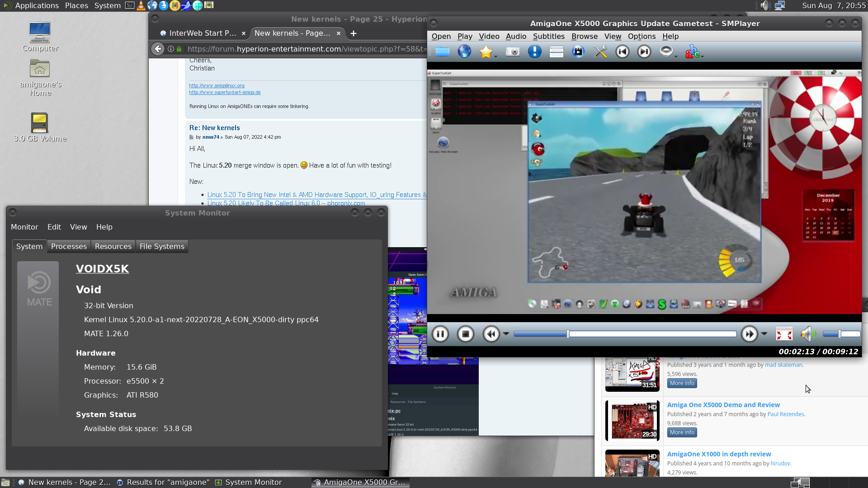Open amigaone's Home desktop folder

tap(40, 78)
